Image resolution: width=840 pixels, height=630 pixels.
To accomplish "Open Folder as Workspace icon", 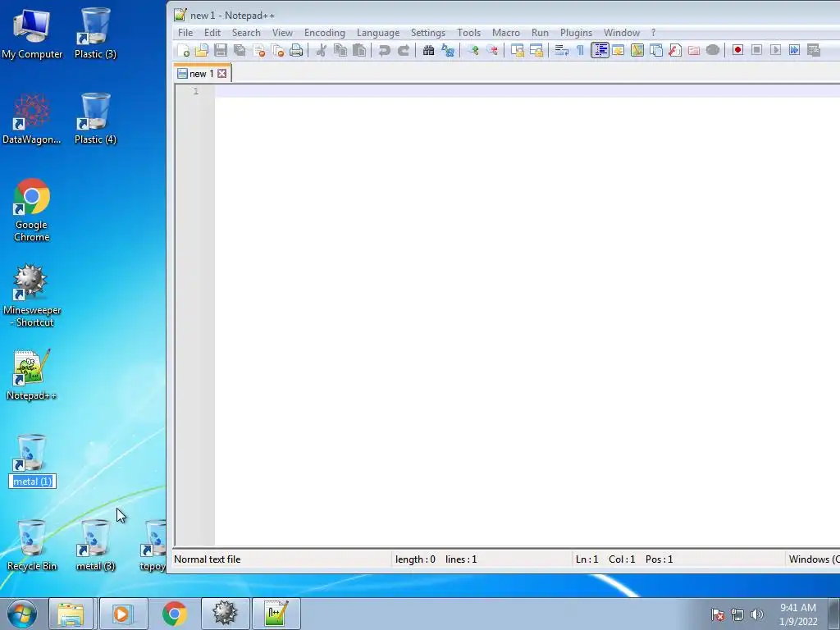I will tap(694, 50).
